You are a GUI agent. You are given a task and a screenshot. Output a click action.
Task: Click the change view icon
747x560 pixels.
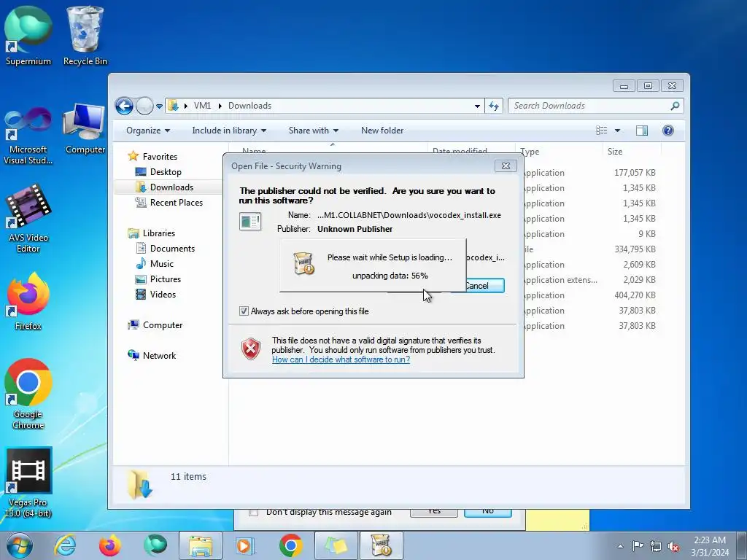tap(602, 131)
